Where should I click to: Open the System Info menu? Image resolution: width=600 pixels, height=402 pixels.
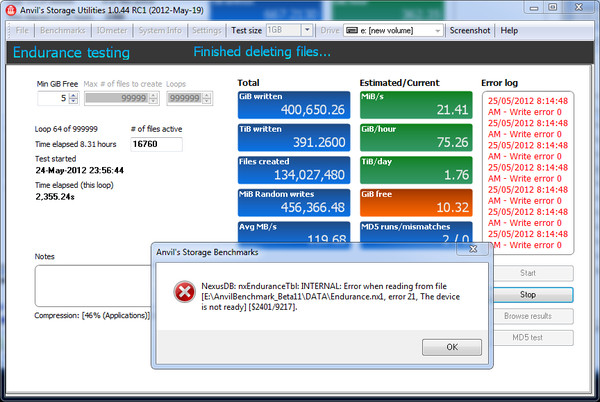tap(160, 30)
